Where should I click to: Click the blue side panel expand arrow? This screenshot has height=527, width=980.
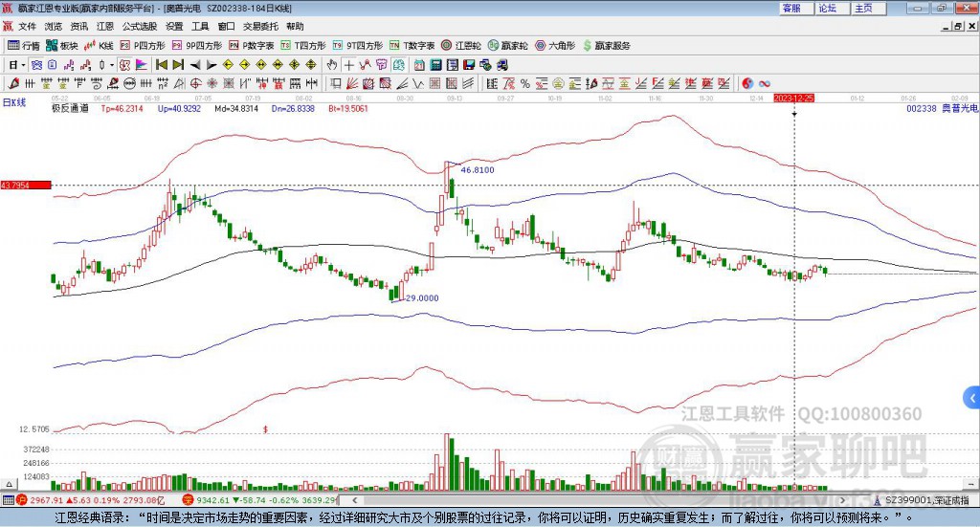pos(972,397)
